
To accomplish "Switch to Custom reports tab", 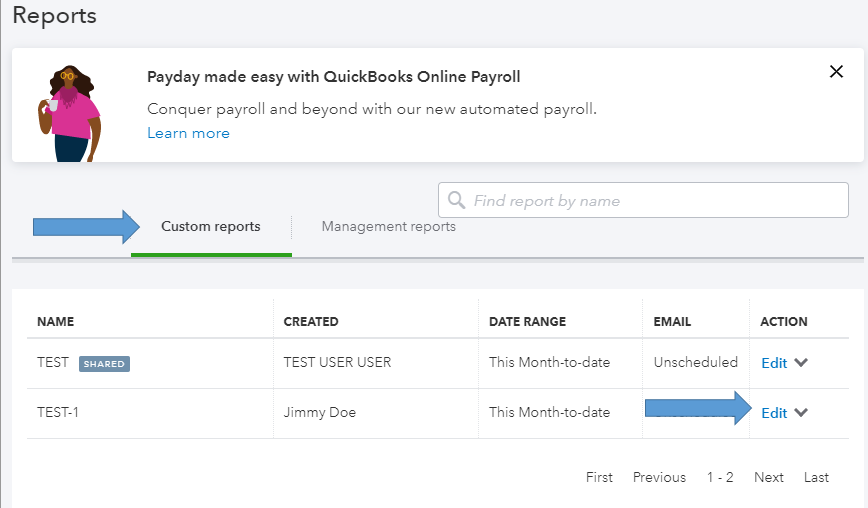I will click(x=211, y=227).
